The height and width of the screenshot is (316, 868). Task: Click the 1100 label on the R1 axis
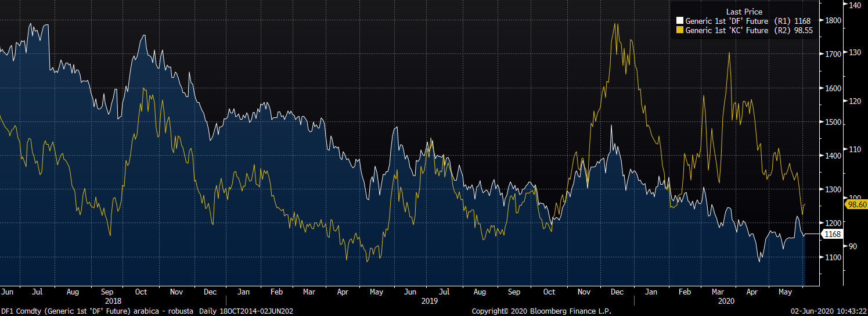pyautogui.click(x=833, y=257)
